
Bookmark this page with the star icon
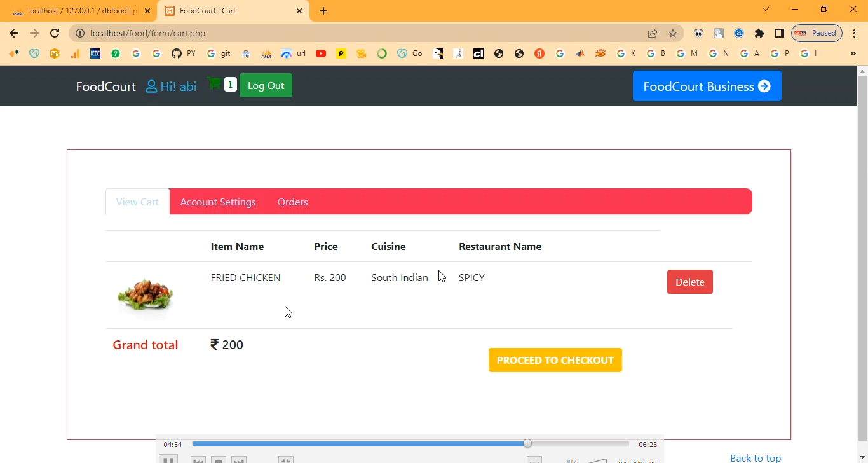click(673, 33)
